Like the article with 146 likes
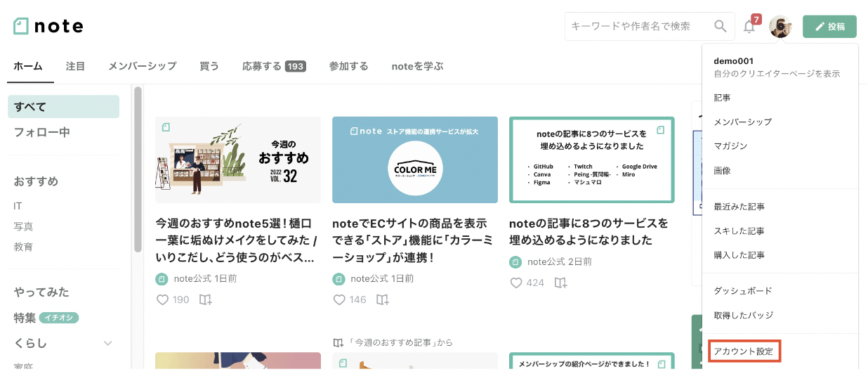Image resolution: width=868 pixels, height=381 pixels. (339, 300)
